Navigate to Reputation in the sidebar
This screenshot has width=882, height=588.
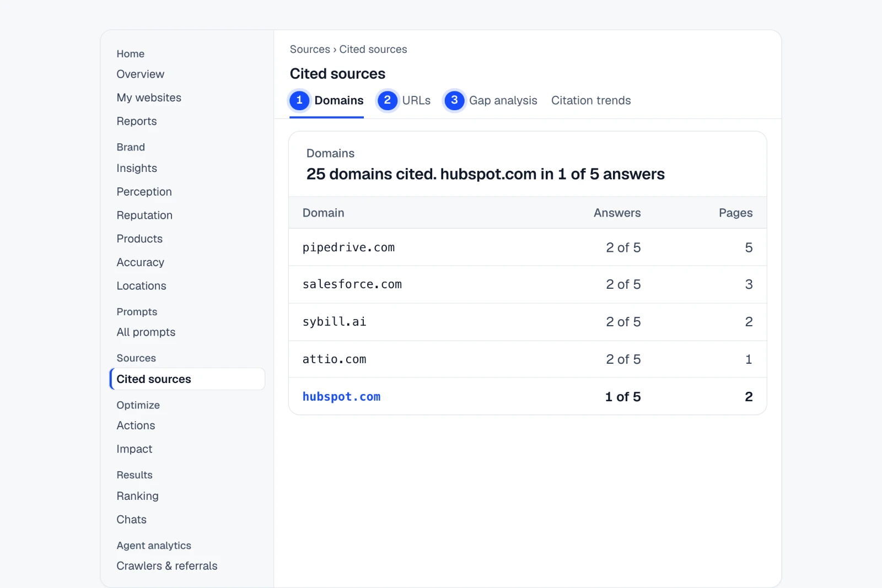144,215
